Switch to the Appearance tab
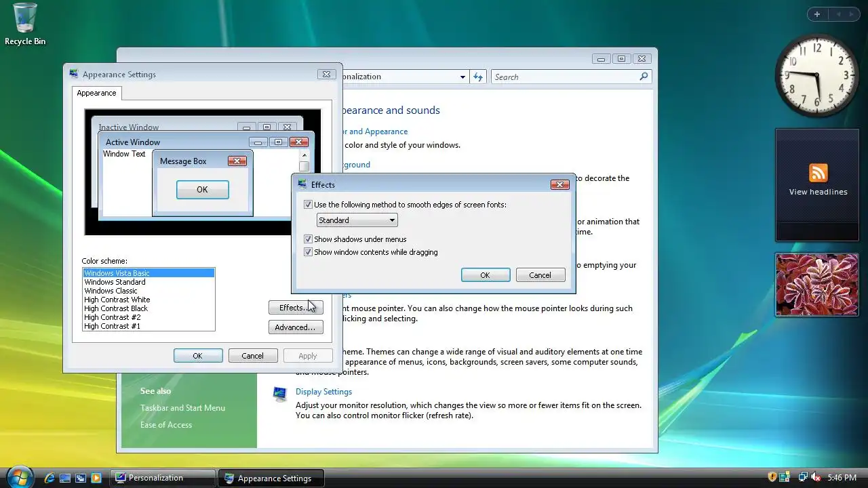The width and height of the screenshot is (868, 488). click(x=96, y=93)
